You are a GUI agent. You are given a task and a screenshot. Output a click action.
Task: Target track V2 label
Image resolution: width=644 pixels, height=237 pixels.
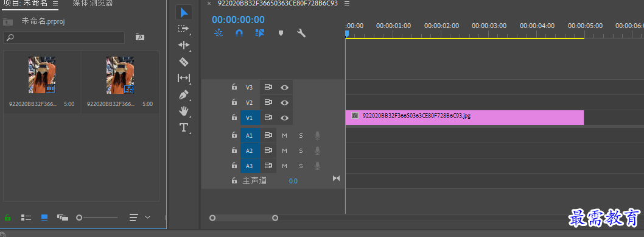(250, 102)
